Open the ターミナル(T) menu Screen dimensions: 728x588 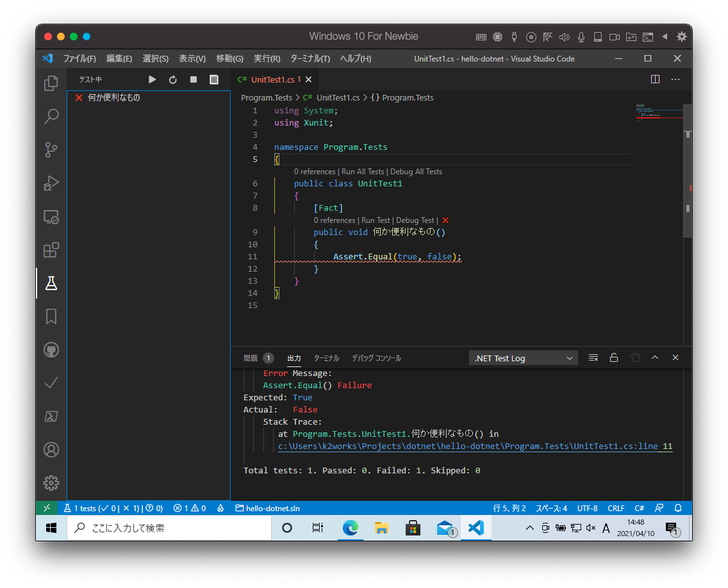pos(310,58)
